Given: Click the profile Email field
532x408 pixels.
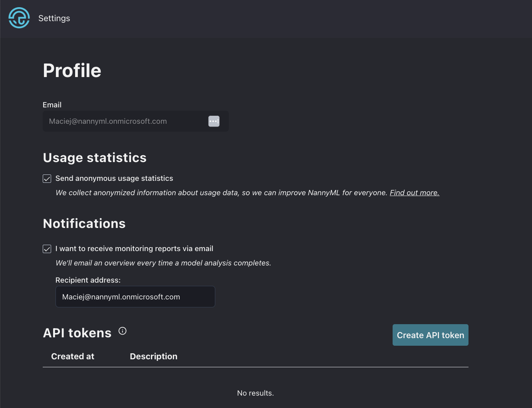Looking at the screenshot, I should coord(124,121).
